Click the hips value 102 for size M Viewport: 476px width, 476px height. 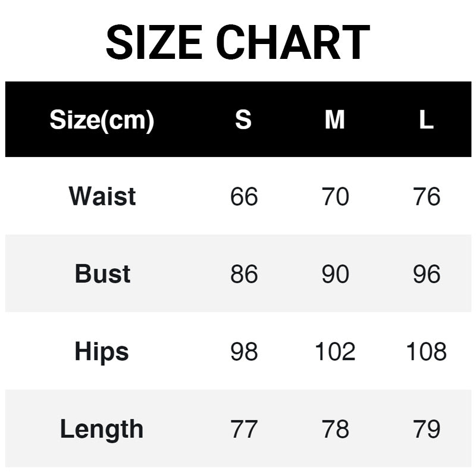coord(335,352)
